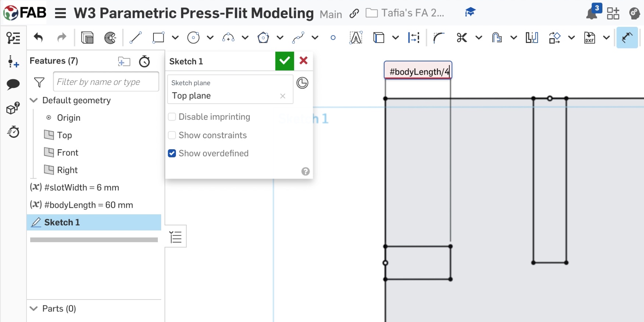644x322 pixels.
Task: Redo the last action
Action: pyautogui.click(x=61, y=37)
